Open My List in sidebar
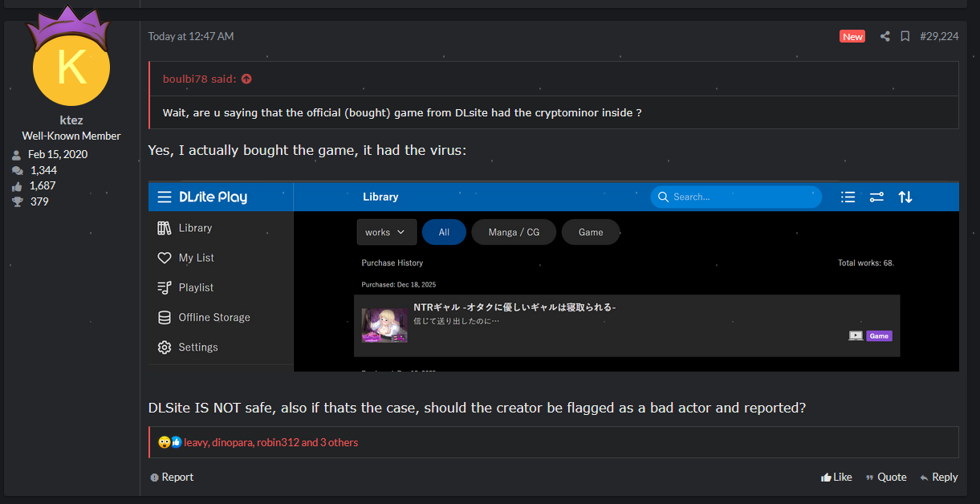The width and height of the screenshot is (980, 504). (196, 258)
